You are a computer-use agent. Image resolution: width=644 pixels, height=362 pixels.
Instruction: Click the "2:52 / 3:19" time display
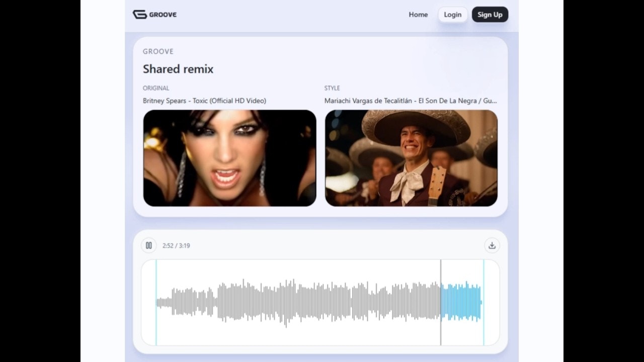[176, 246]
